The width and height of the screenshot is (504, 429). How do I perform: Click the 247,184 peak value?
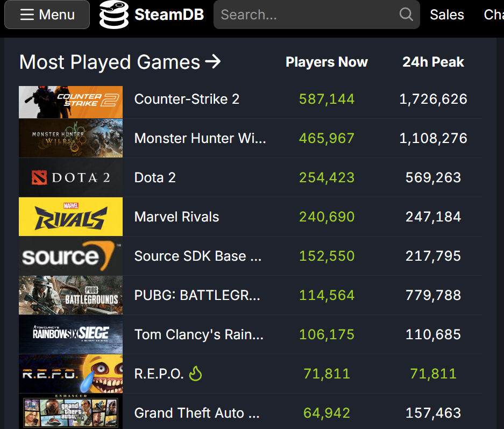(433, 217)
